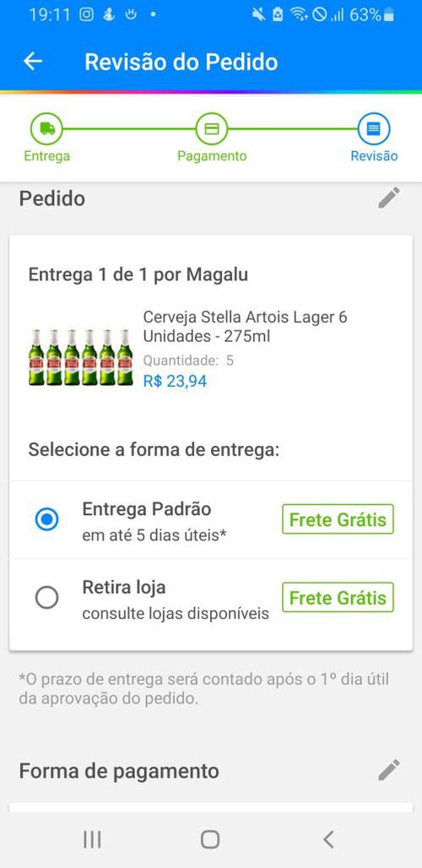This screenshot has width=422, height=868.
Task: Select the Pagamento card step icon
Action: coord(211,129)
